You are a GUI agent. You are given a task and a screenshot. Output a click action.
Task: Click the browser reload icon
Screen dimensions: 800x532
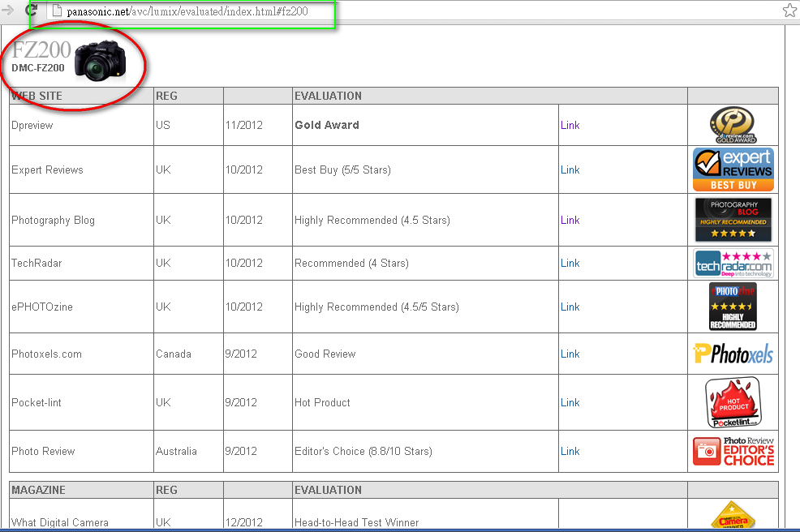[x=32, y=10]
